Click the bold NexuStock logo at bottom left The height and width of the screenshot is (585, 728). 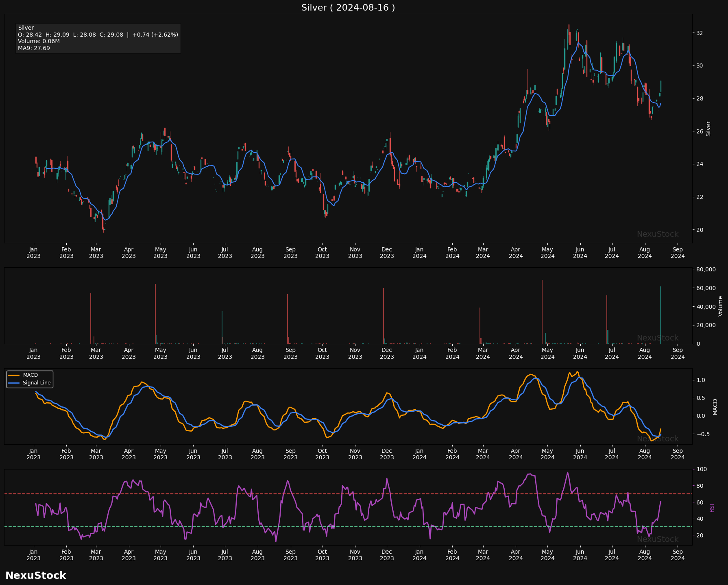point(35,575)
